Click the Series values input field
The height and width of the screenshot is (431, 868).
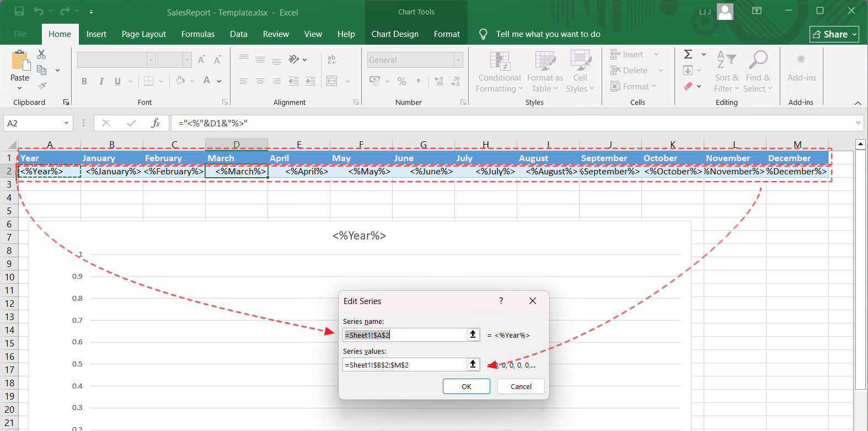point(404,365)
